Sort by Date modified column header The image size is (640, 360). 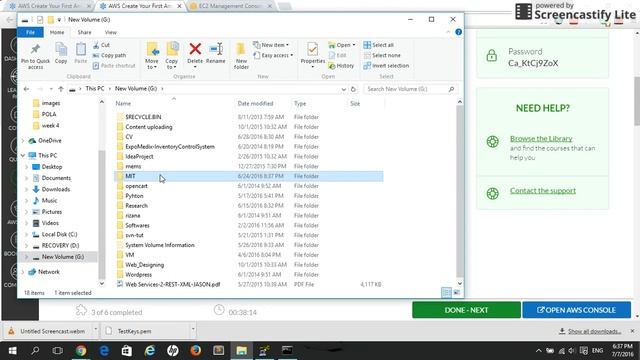tap(256, 104)
